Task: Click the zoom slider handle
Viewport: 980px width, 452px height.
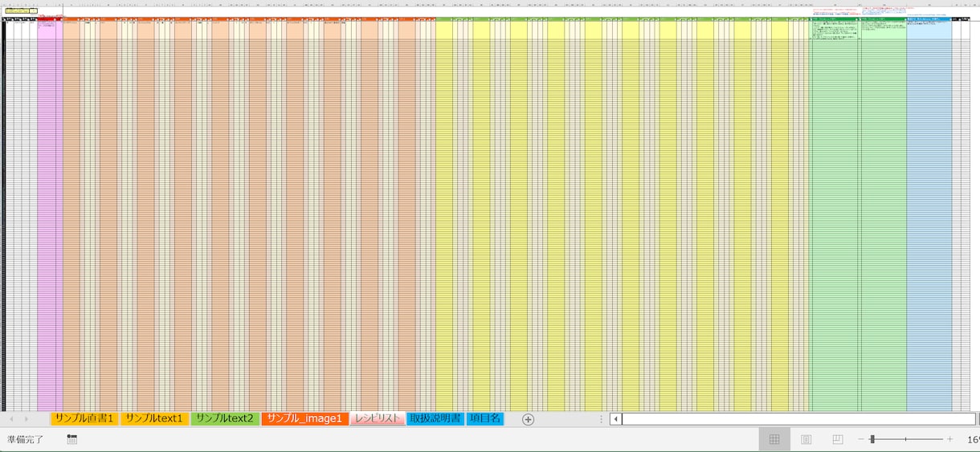Action: [872, 439]
